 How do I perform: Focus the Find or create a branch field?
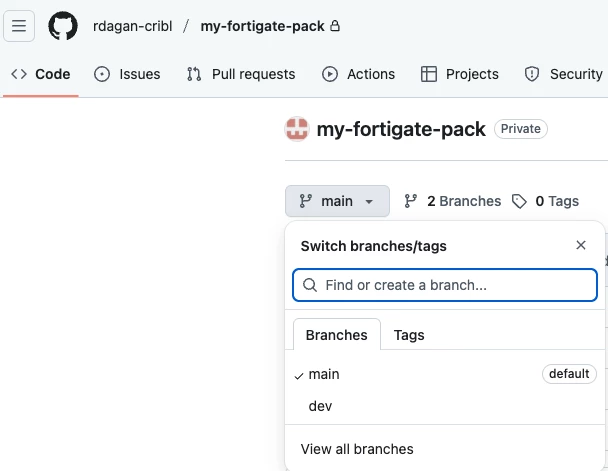(x=445, y=285)
